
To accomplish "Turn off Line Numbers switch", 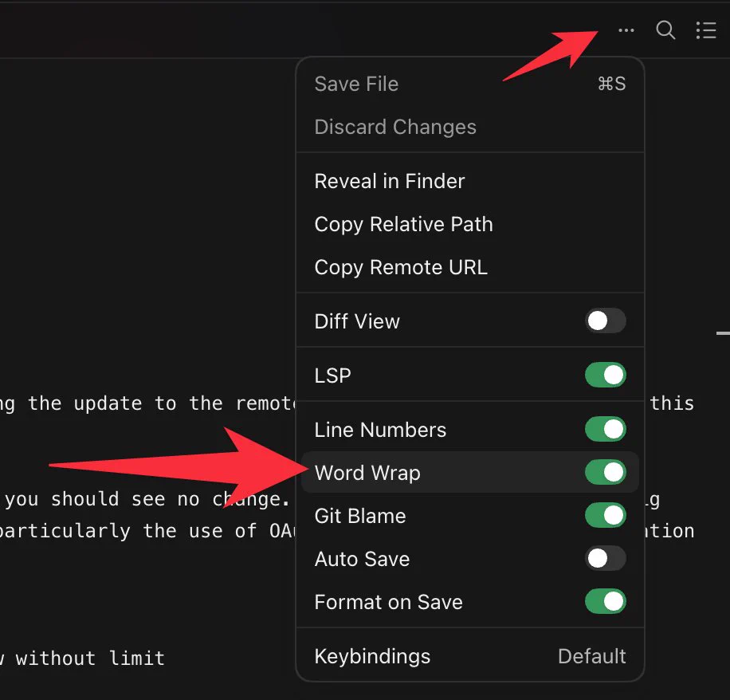I will (x=605, y=429).
